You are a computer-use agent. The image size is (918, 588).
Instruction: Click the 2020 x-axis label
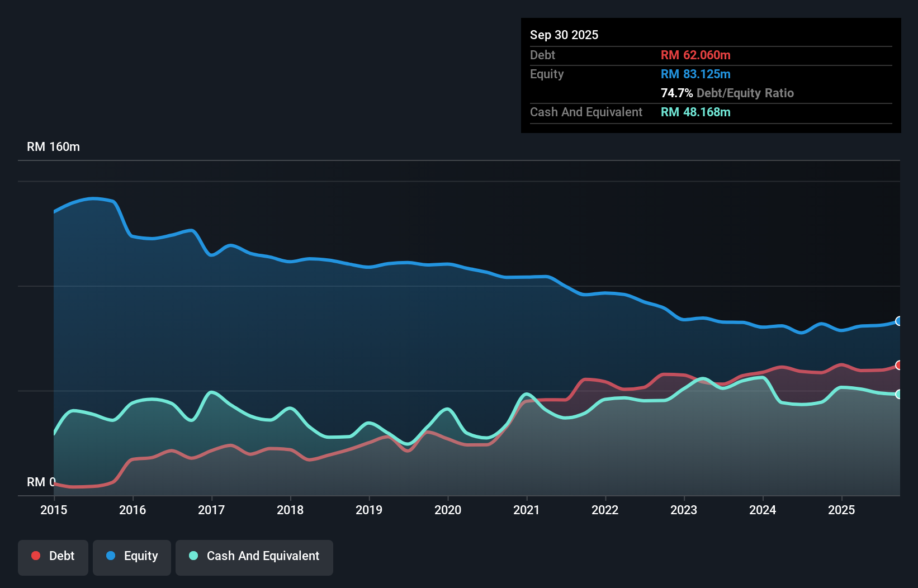coord(448,510)
